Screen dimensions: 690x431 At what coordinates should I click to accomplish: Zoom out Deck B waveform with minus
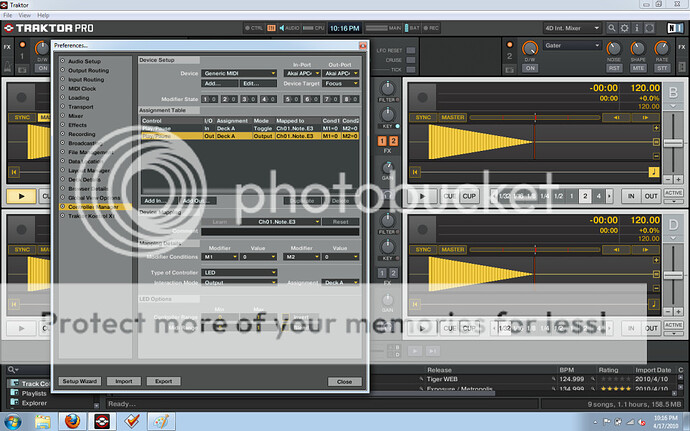coord(656,156)
